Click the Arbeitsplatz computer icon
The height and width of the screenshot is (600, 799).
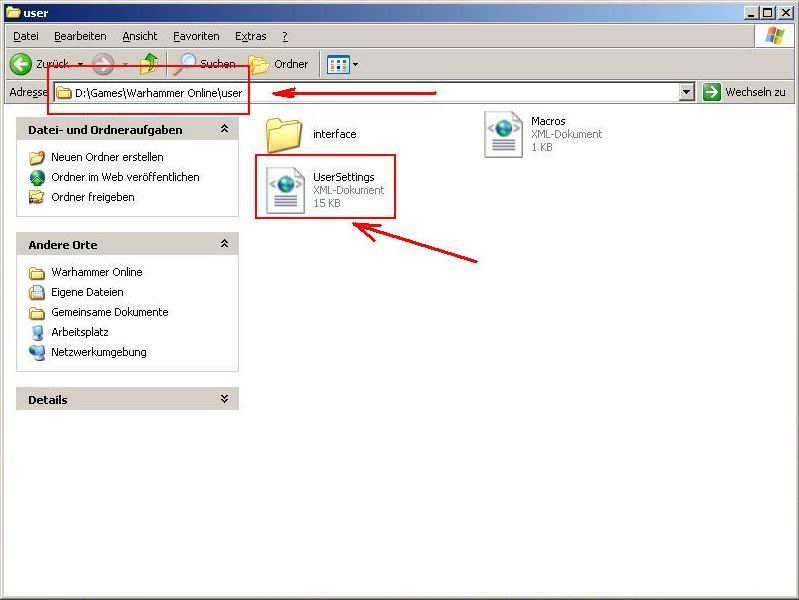[37, 332]
